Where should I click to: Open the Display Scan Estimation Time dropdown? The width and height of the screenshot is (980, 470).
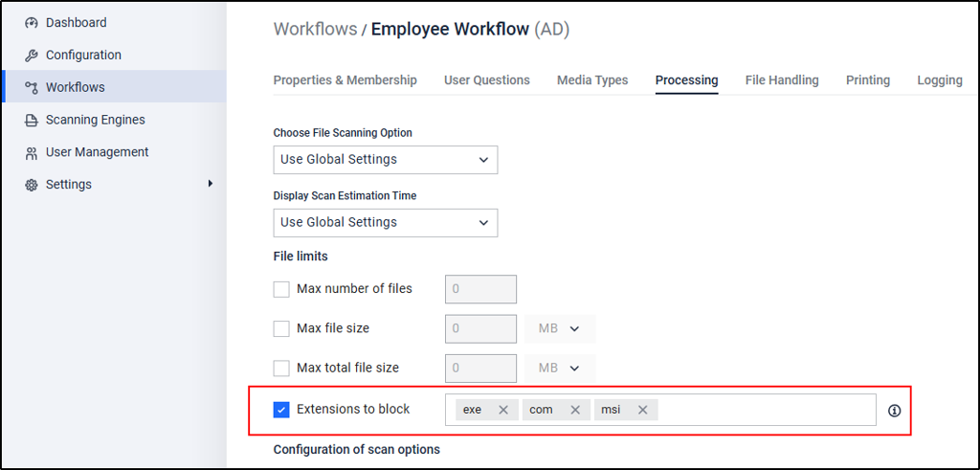pos(386,223)
